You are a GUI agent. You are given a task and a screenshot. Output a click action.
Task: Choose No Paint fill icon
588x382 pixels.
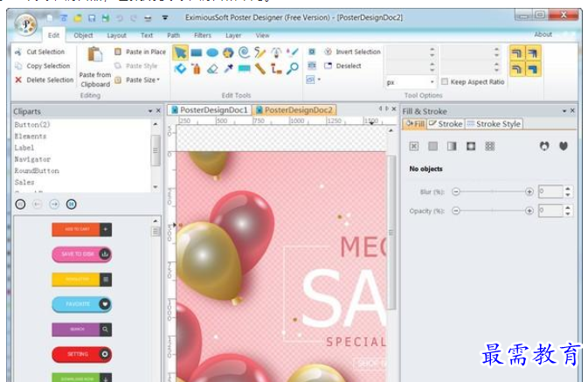click(x=413, y=146)
